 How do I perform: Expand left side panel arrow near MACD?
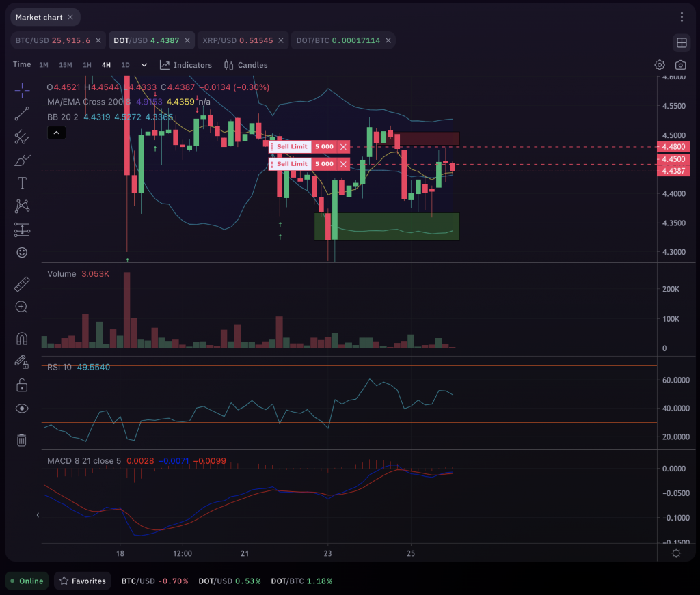pyautogui.click(x=38, y=515)
